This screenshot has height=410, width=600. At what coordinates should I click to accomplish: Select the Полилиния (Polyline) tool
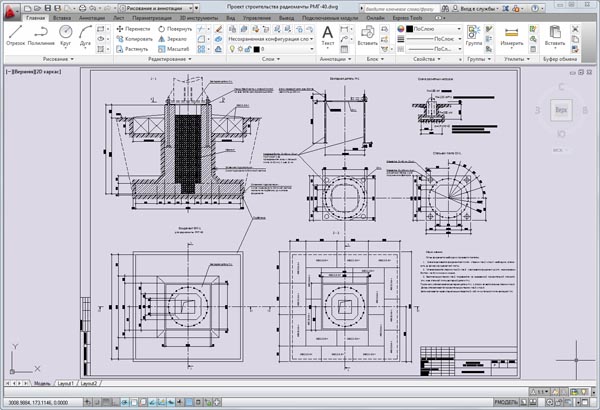(41, 37)
